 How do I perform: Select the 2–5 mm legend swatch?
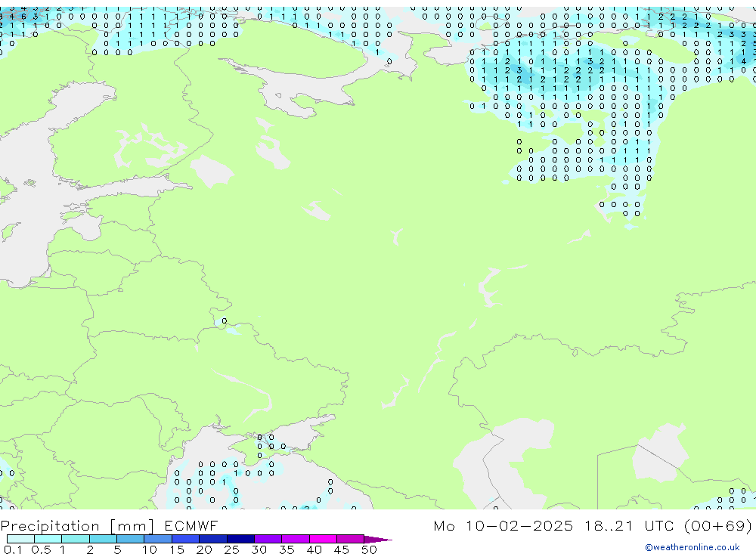pos(103,539)
